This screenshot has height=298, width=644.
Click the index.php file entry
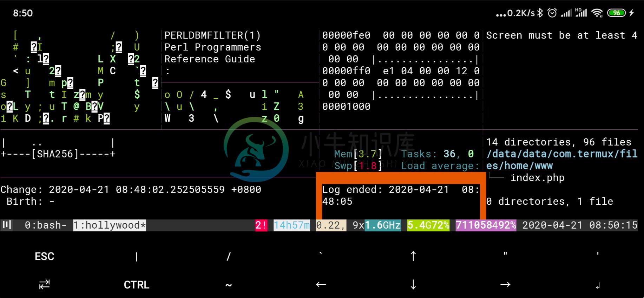click(537, 178)
